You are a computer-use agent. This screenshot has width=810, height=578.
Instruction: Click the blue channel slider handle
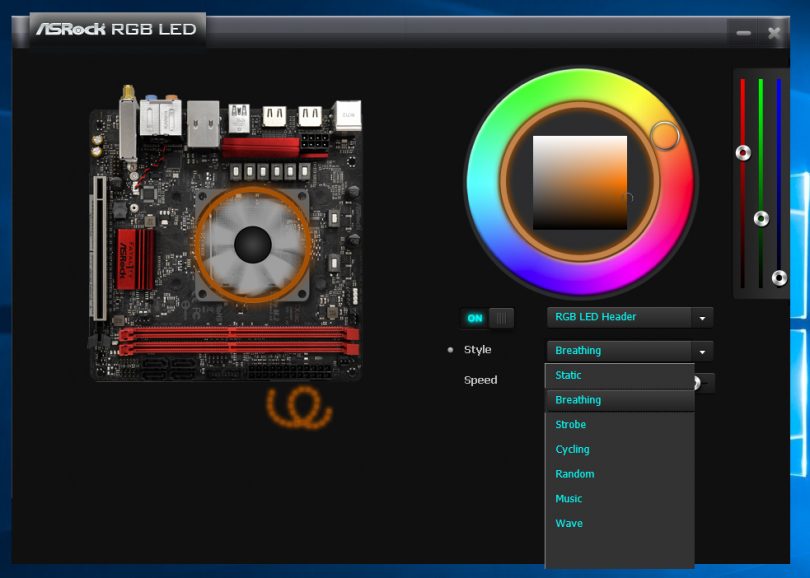(780, 278)
